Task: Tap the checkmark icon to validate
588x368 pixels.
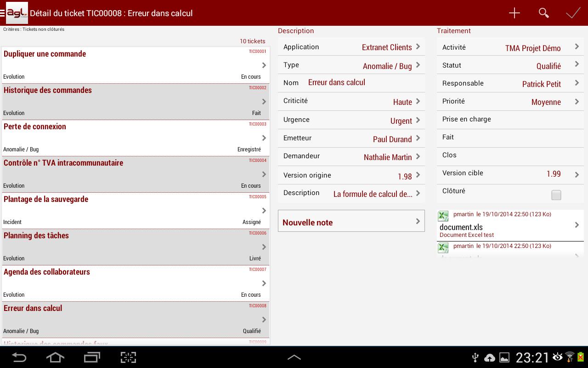Action: pos(573,13)
